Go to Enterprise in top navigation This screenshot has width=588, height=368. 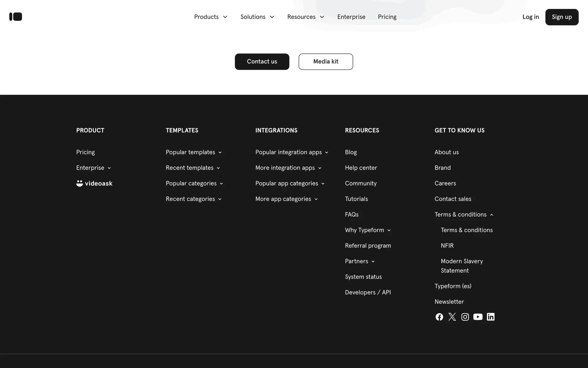pyautogui.click(x=351, y=17)
